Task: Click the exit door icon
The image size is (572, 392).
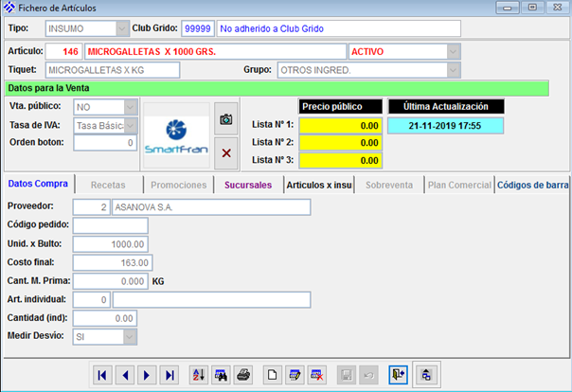Action: tap(399, 375)
